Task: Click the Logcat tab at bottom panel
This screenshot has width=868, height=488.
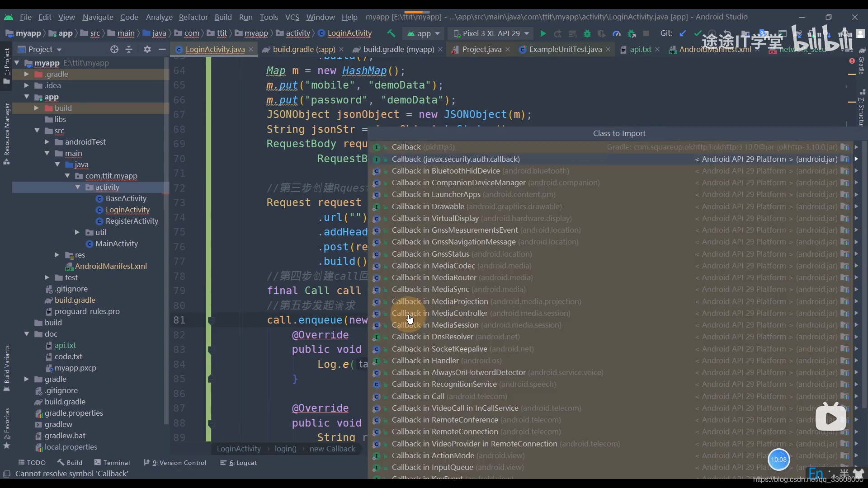Action: [x=245, y=462]
